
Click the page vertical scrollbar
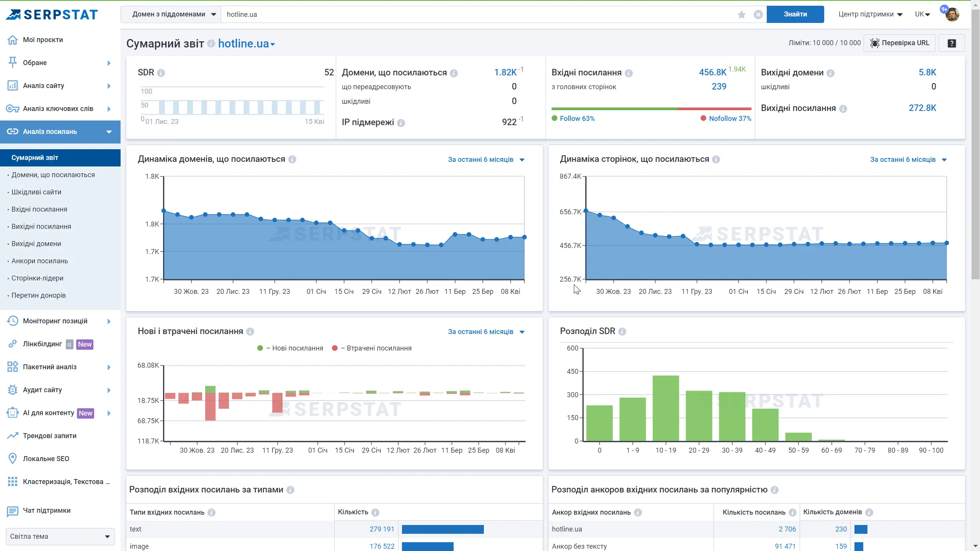(975, 145)
